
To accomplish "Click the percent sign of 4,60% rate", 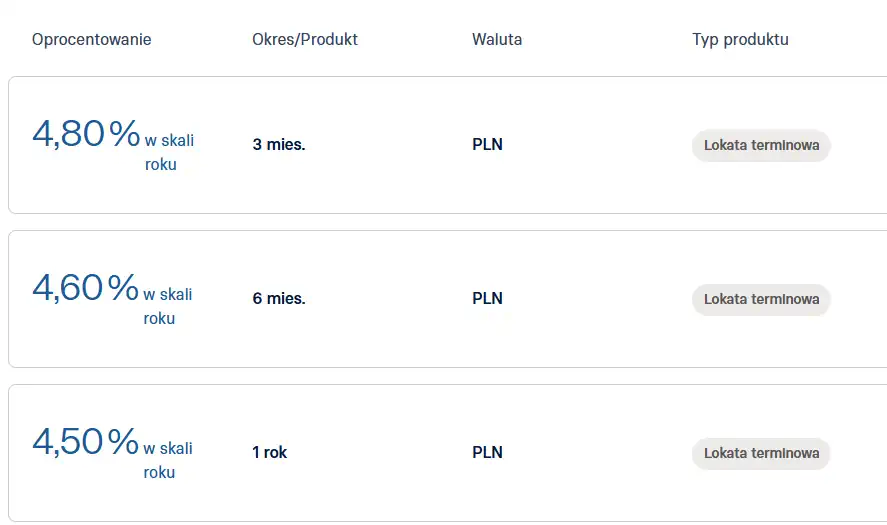I will (124, 288).
